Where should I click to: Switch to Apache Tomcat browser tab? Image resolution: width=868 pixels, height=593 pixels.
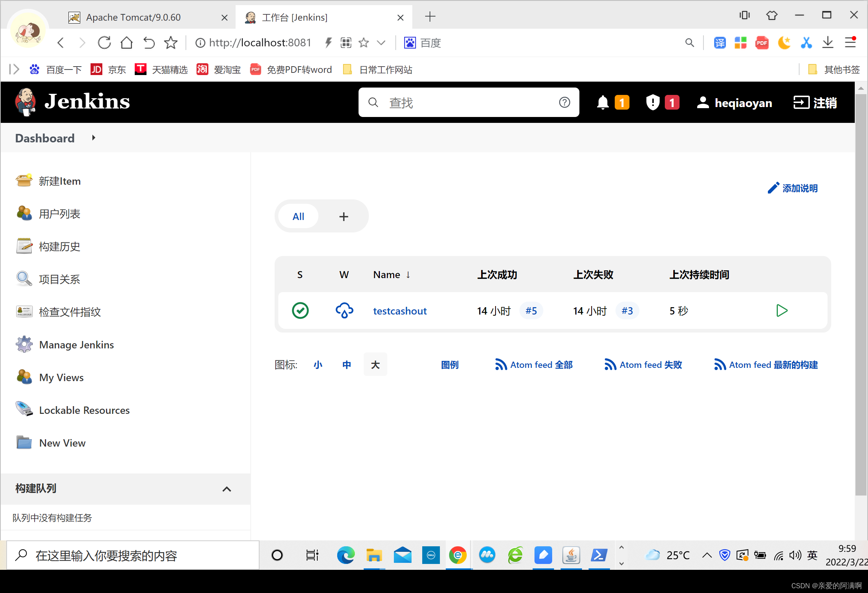[x=133, y=17]
